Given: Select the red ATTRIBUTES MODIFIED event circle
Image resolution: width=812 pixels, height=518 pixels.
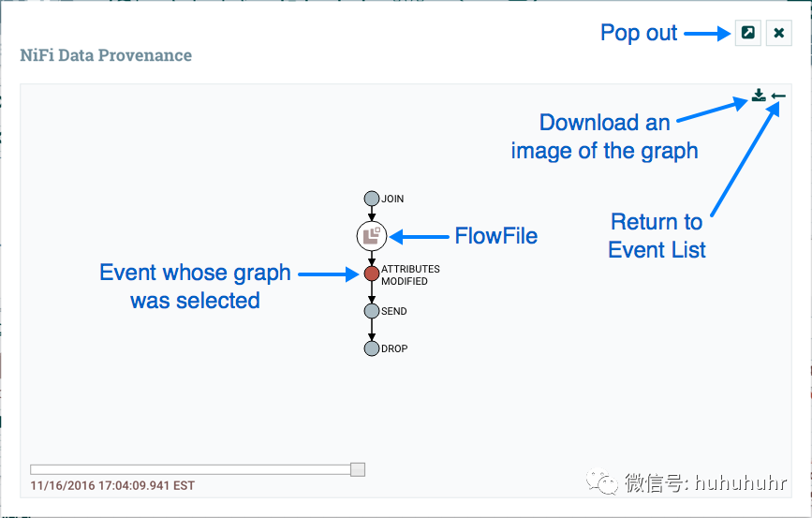Looking at the screenshot, I should 372,274.
